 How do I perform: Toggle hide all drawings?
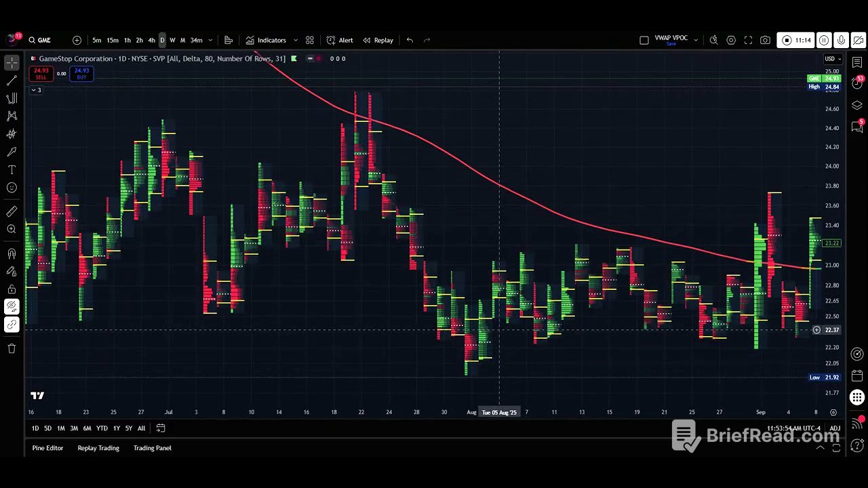tap(12, 306)
